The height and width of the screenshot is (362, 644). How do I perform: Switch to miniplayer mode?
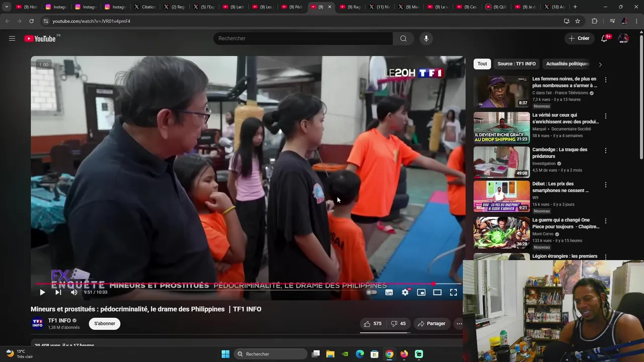421,292
